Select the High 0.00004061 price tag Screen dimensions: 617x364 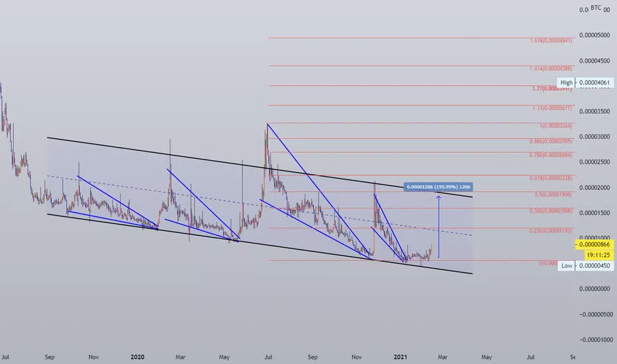click(585, 83)
